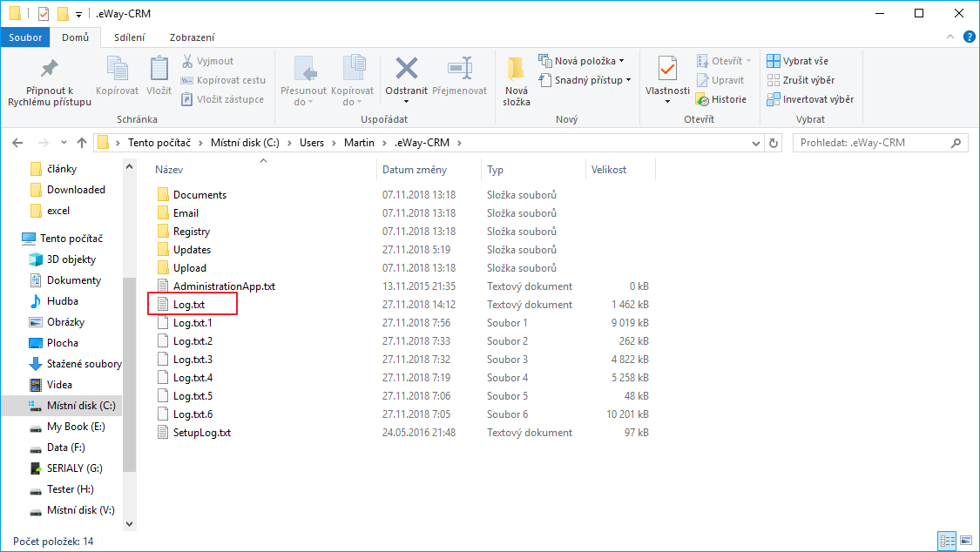Switch to the Sdílení ribbon tab
The image size is (980, 552).
(130, 37)
